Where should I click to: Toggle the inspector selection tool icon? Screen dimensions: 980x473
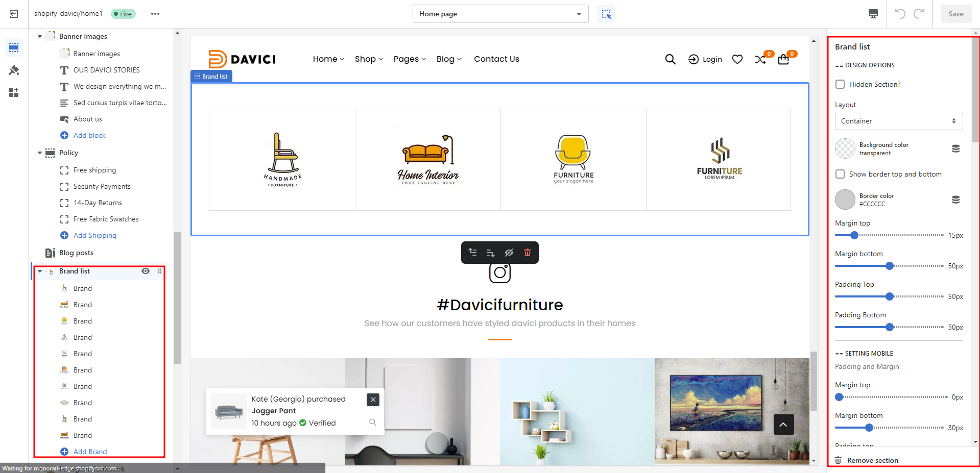click(x=606, y=14)
